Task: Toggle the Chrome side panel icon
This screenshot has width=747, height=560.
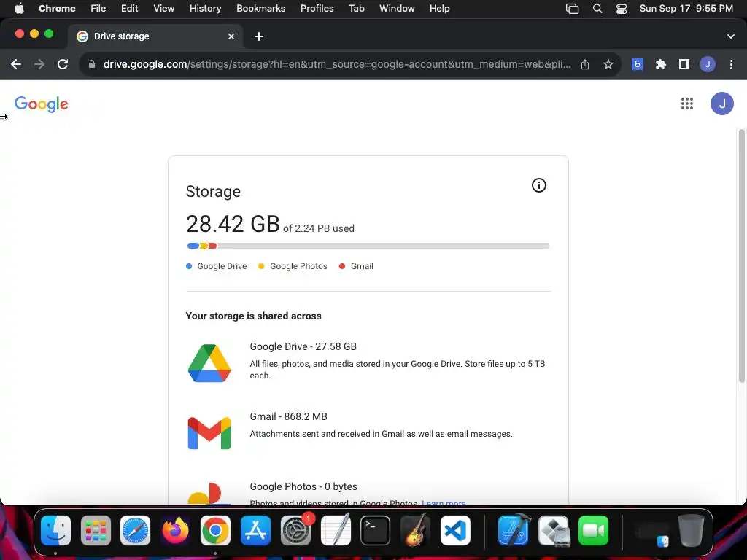Action: (x=684, y=64)
